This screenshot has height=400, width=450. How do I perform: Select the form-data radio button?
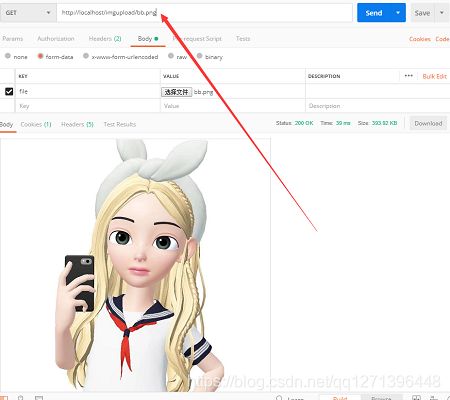(x=40, y=56)
